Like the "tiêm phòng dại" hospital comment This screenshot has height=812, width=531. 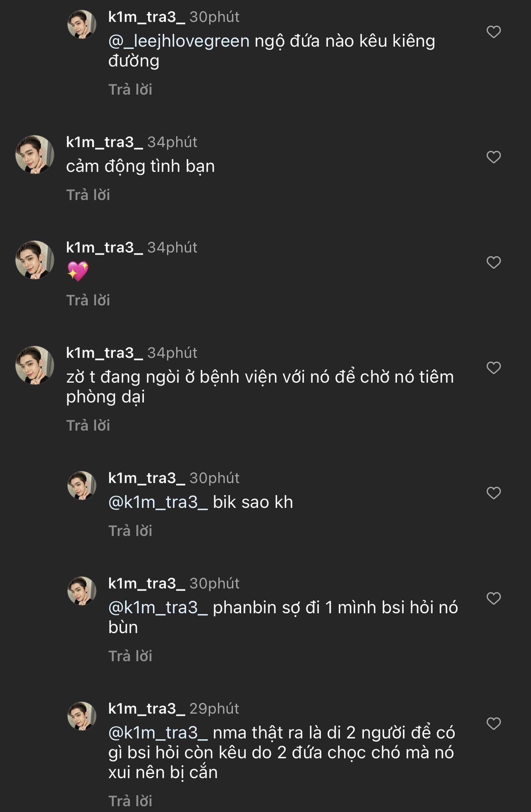493,368
